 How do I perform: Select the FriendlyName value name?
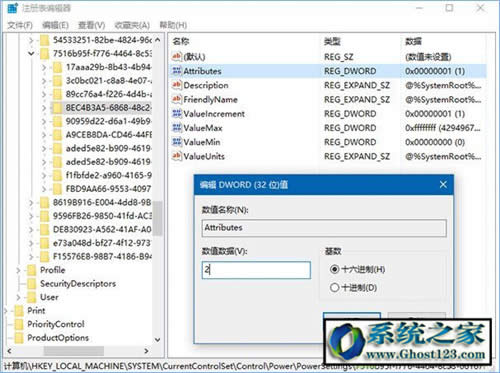pos(210,100)
